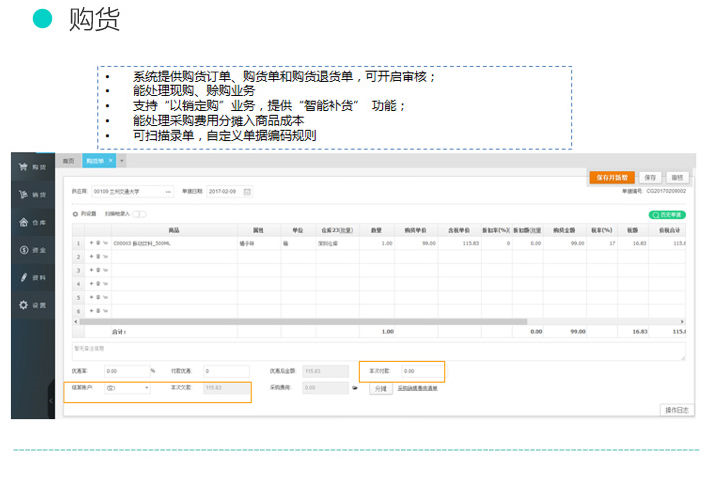The height and width of the screenshot is (477, 728).
Task: Expand the tab list arrow after 购货单
Action: (122, 160)
